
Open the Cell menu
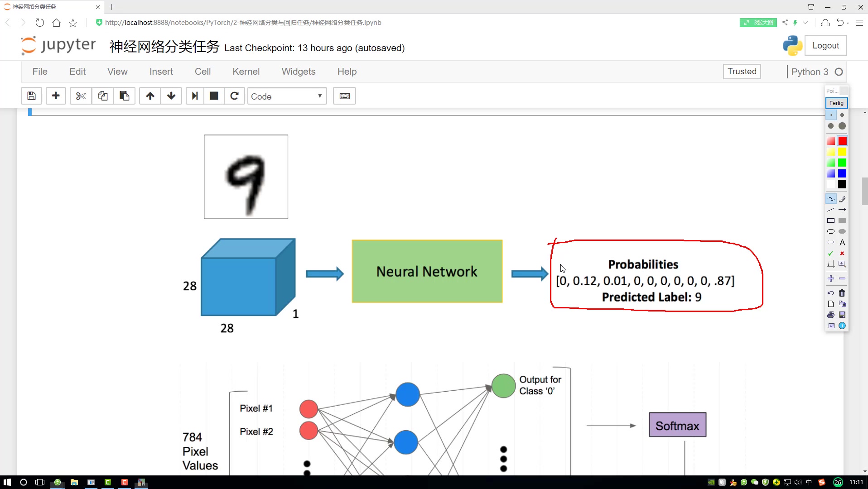tap(203, 72)
